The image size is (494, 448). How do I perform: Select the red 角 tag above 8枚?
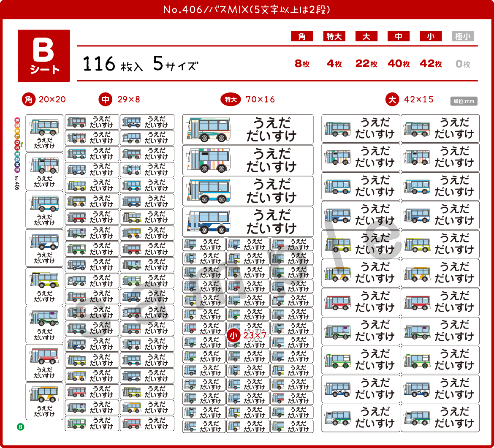[x=302, y=36]
